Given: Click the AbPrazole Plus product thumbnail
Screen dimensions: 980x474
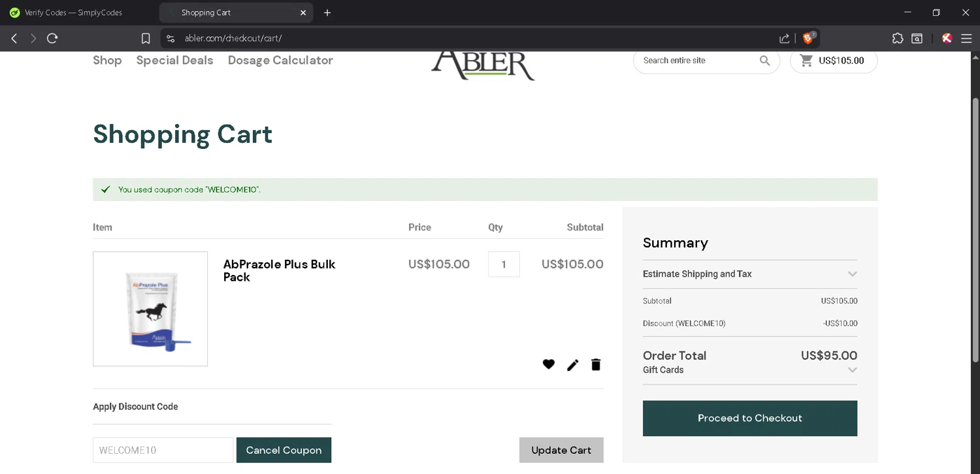Looking at the screenshot, I should [x=150, y=309].
